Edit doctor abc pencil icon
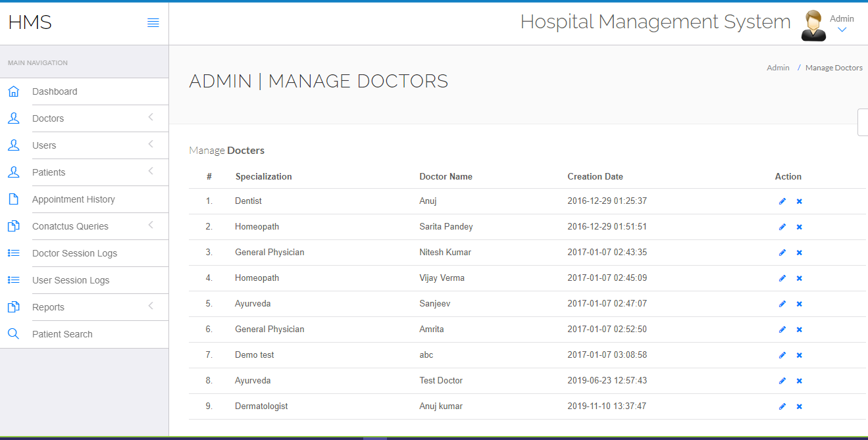868x440 pixels. pos(782,355)
